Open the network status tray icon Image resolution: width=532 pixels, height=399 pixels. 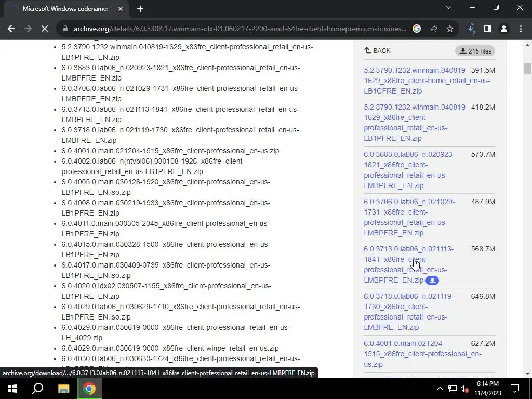[453, 389]
